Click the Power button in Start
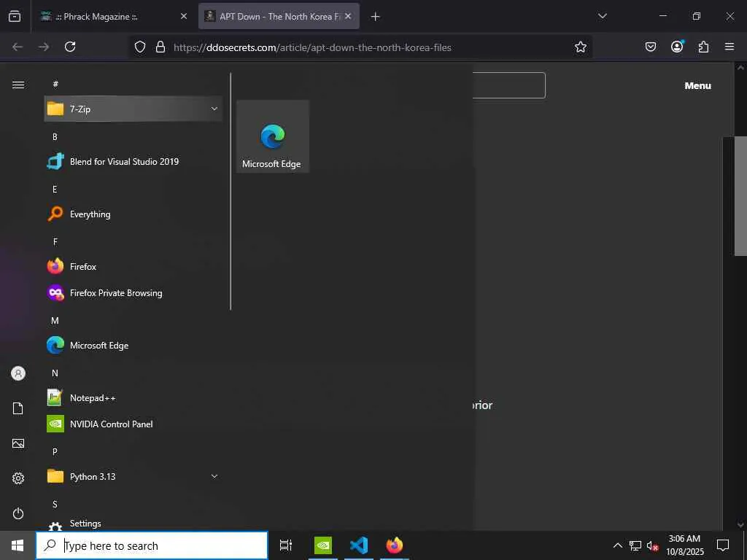This screenshot has width=747, height=560. 18,513
